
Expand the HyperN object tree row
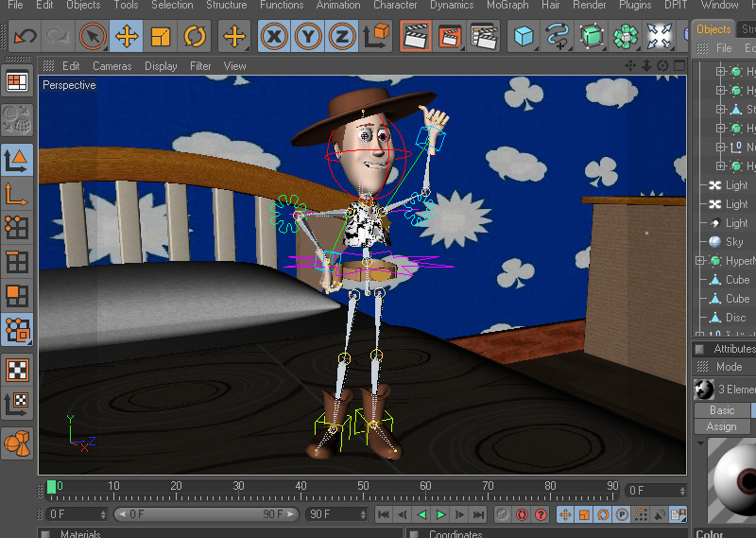700,261
